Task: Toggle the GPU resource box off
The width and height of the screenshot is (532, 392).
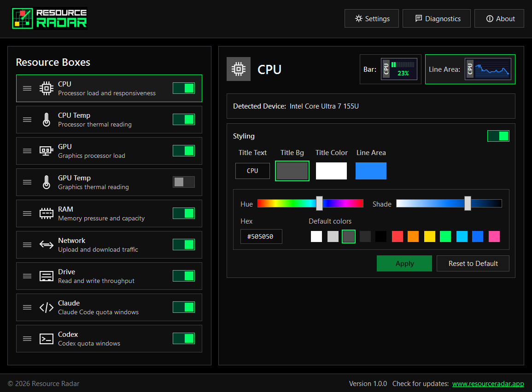Action: pos(184,151)
